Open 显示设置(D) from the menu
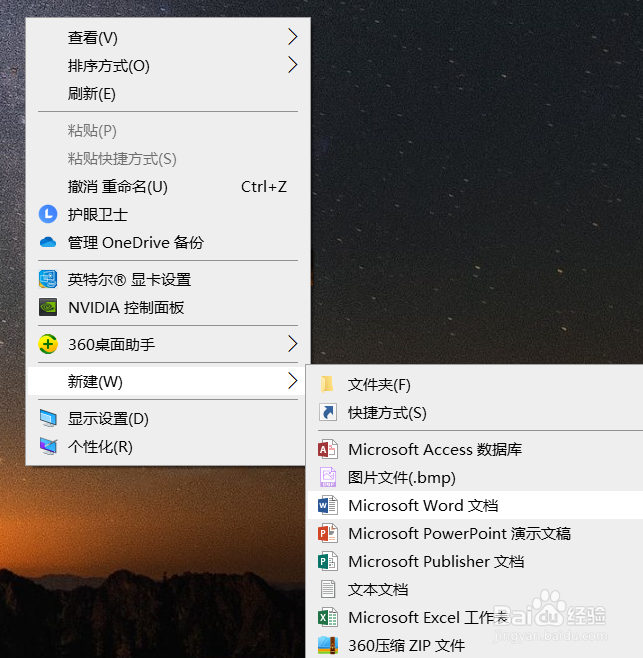 [168, 418]
